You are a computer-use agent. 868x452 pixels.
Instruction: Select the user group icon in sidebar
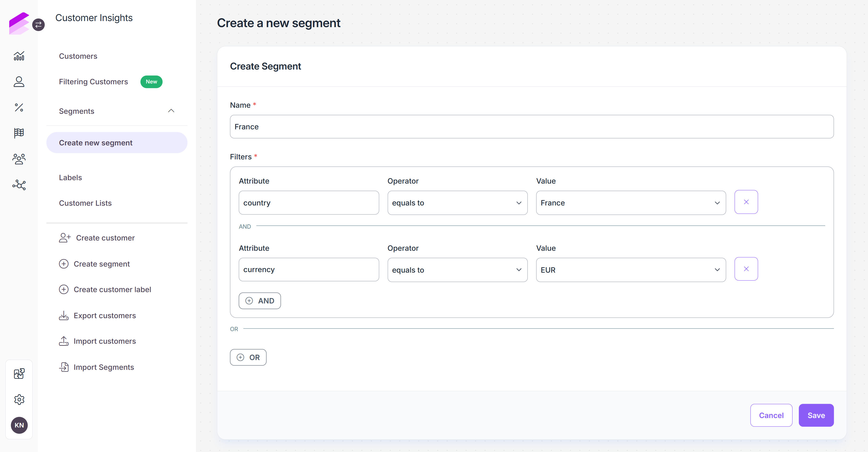[x=19, y=159]
